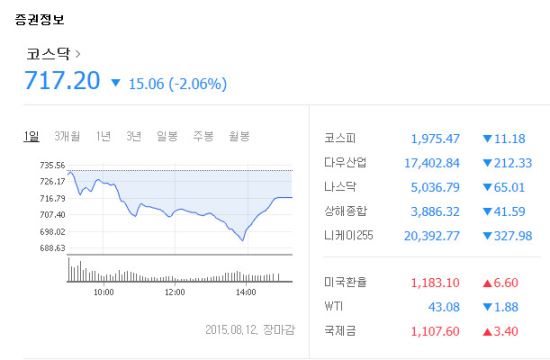550x360 pixels.
Task: Click the volume bar chart below graph
Action: [180, 270]
